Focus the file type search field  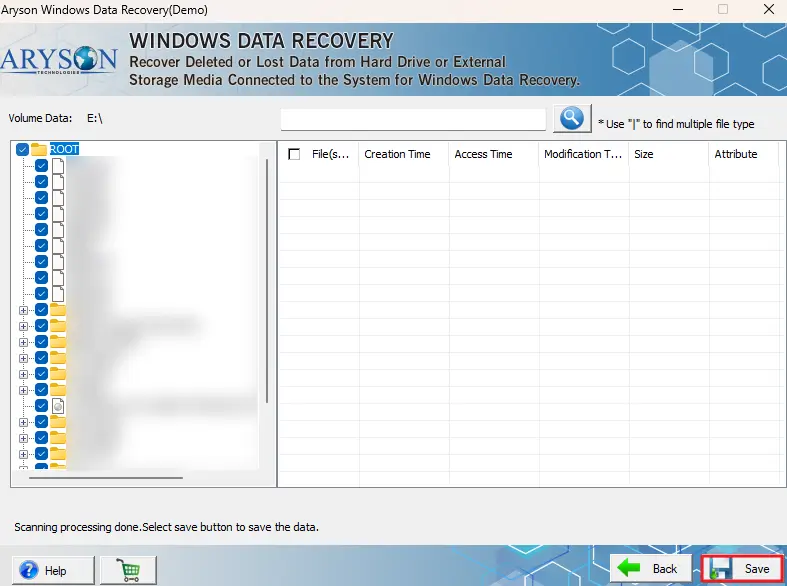click(x=413, y=119)
